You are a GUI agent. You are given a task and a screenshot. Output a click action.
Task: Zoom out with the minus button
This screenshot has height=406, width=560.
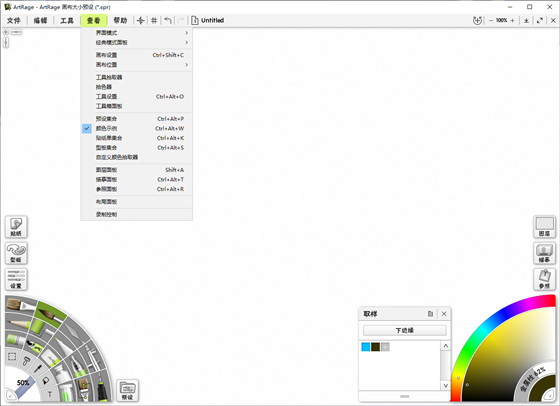(x=491, y=20)
